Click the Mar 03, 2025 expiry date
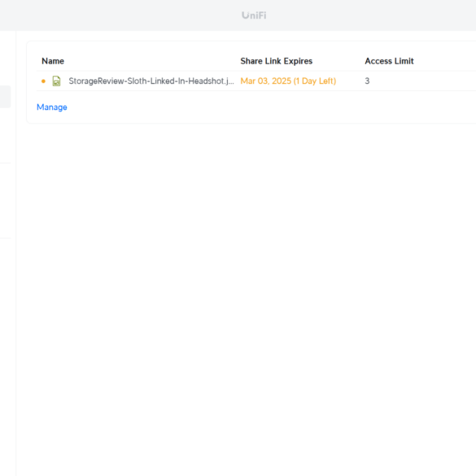The image size is (476, 476). [x=265, y=81]
